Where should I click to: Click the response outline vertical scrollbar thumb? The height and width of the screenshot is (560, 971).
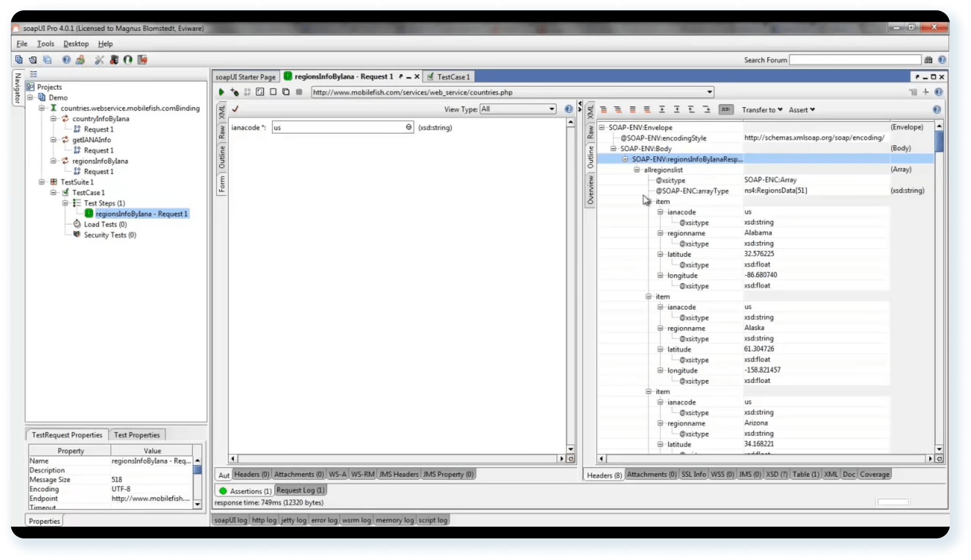(x=939, y=141)
